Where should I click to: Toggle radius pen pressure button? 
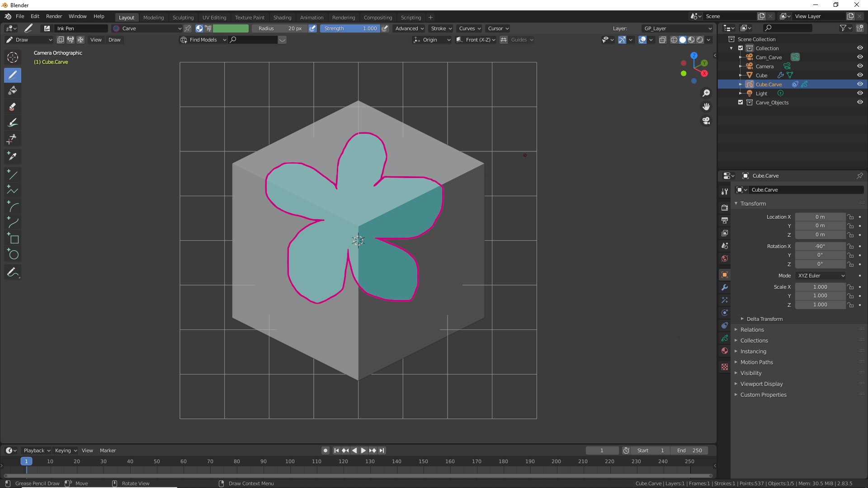point(312,28)
